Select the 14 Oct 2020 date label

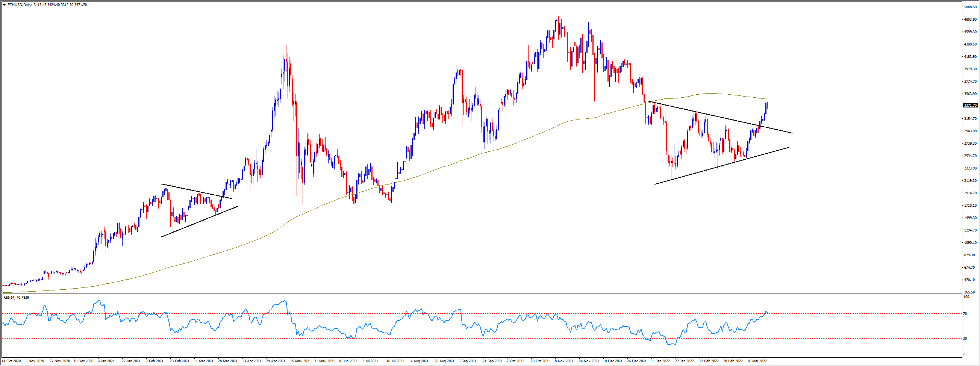click(x=11, y=361)
